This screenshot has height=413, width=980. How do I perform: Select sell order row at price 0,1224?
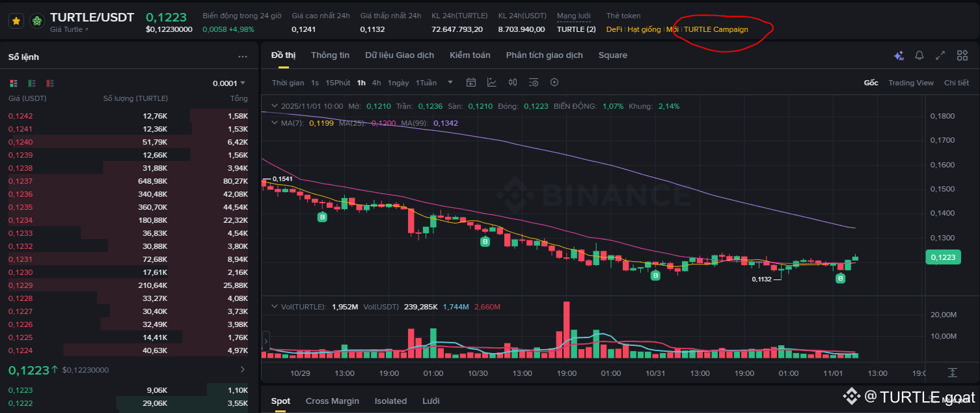click(128, 350)
